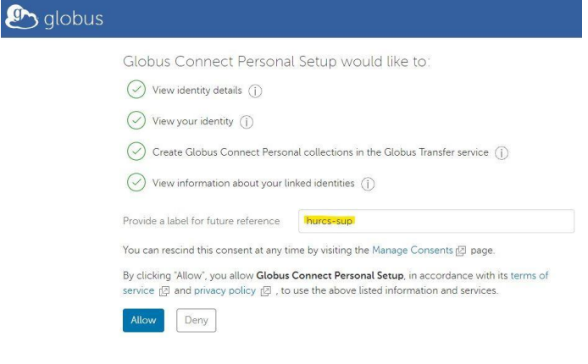Open info icon beside View identity details

tap(255, 91)
